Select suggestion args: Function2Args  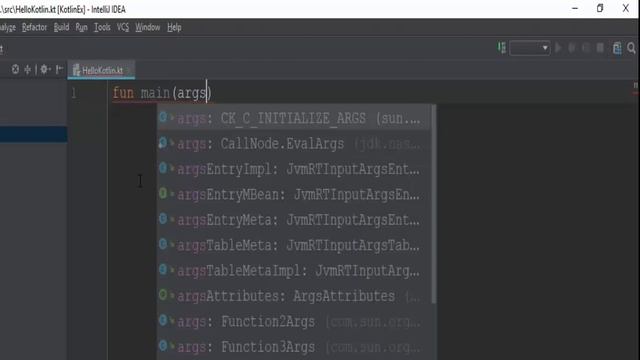point(293,322)
